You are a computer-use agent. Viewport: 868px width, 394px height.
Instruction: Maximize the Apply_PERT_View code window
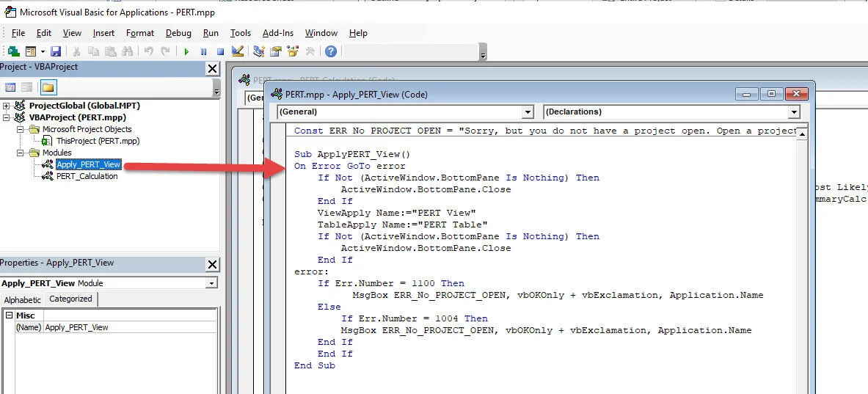pyautogui.click(x=771, y=94)
